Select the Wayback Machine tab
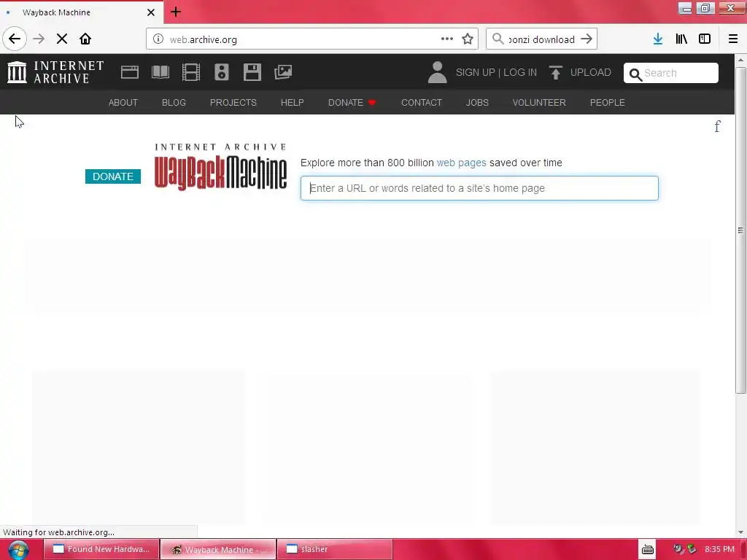The image size is (747, 560). [81, 12]
